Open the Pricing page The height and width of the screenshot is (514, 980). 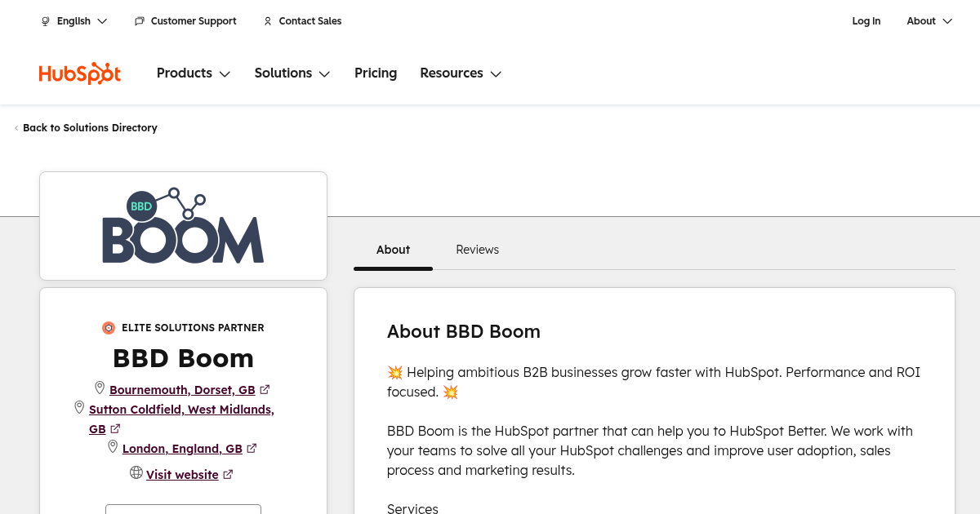click(x=376, y=73)
